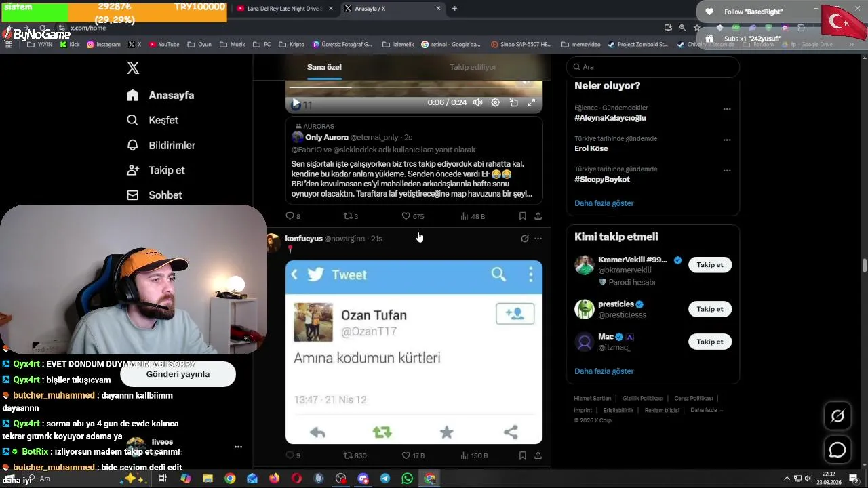
Task: Toggle picture-in-picture on the video
Action: [x=514, y=102]
